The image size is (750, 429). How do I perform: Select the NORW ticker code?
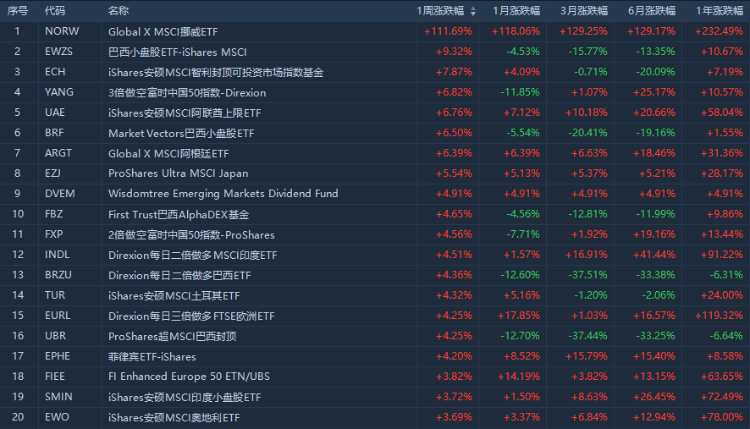(x=62, y=32)
